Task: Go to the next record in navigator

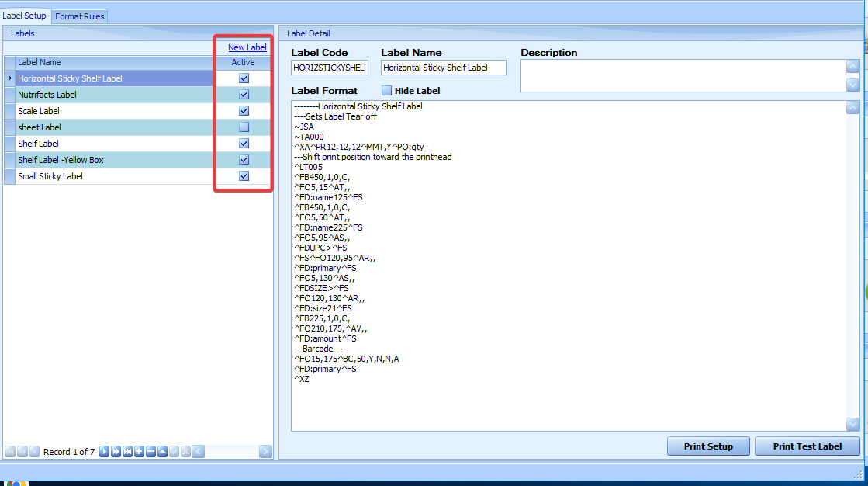Action: (x=104, y=452)
